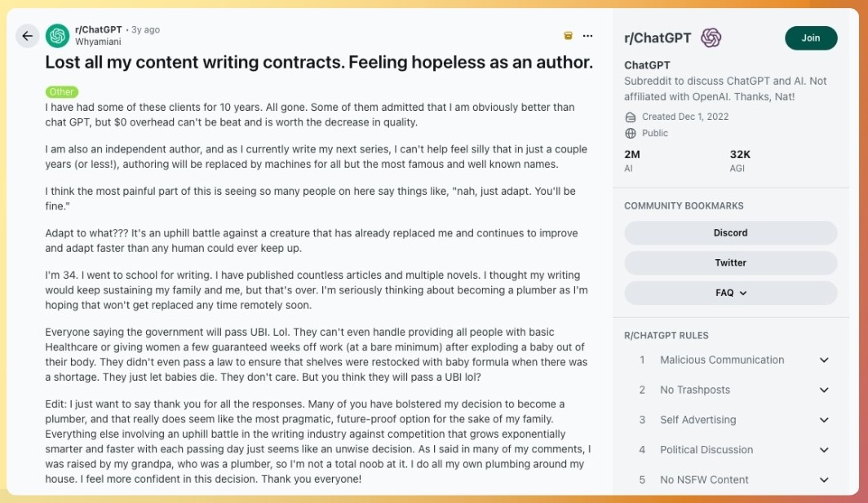The height and width of the screenshot is (503, 868).
Task: Open the Twitter community bookmark
Action: [730, 263]
